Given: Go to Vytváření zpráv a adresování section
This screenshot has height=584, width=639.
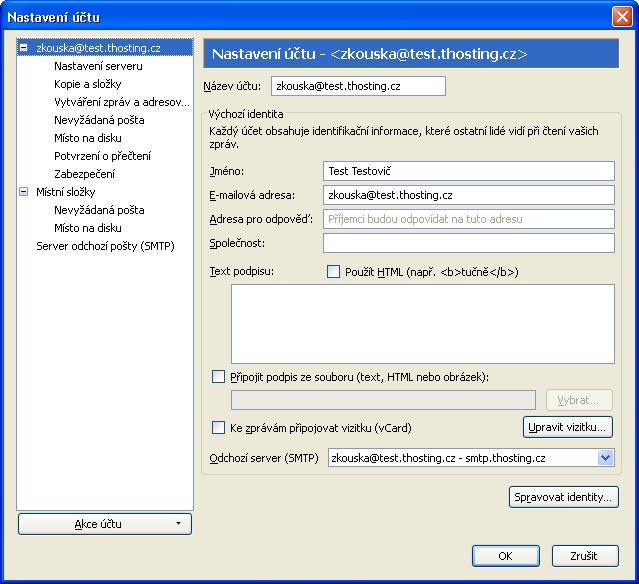Looking at the screenshot, I should tap(121, 102).
